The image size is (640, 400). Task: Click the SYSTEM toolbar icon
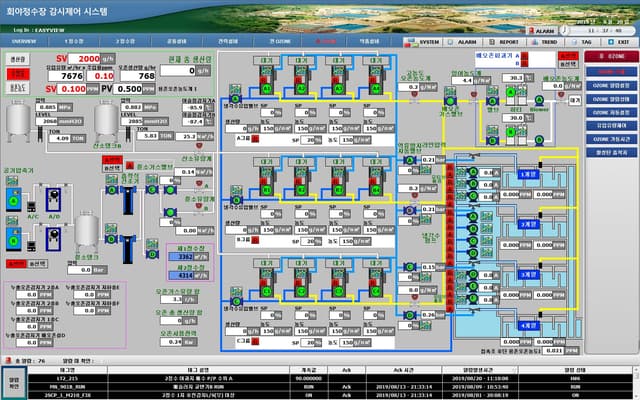click(x=423, y=42)
